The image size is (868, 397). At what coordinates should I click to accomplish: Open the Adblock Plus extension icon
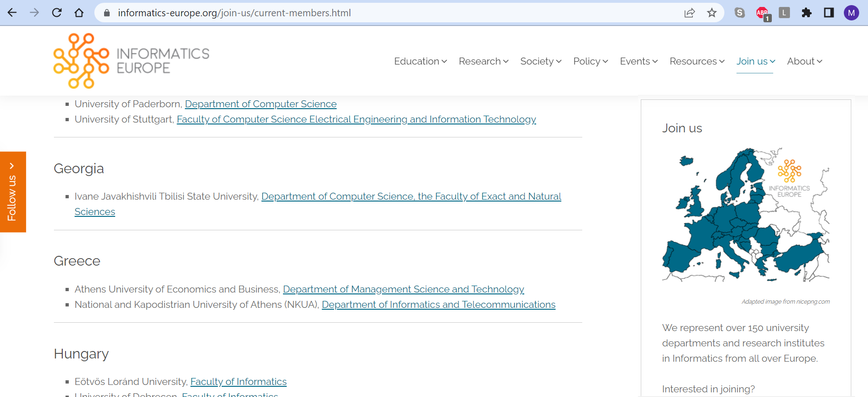[x=763, y=13]
